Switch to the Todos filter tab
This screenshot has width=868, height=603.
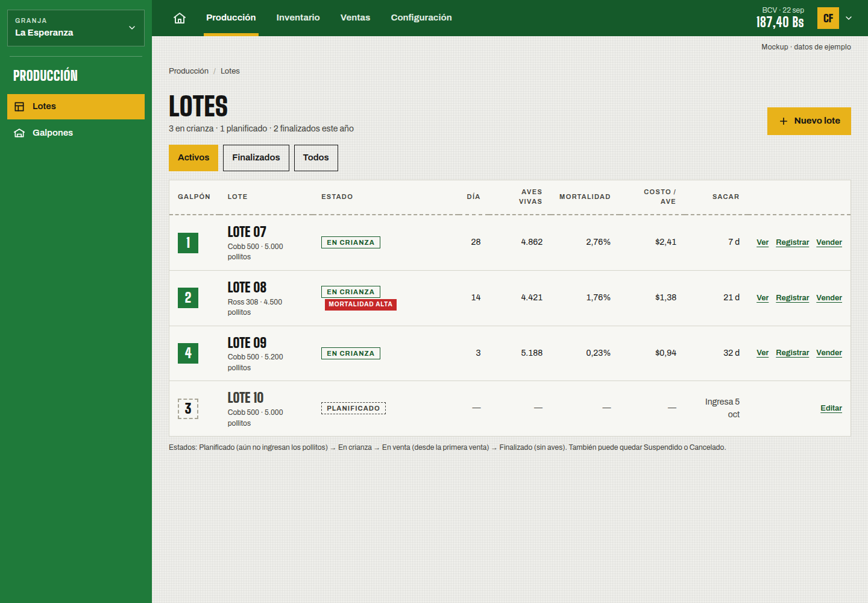click(x=316, y=158)
